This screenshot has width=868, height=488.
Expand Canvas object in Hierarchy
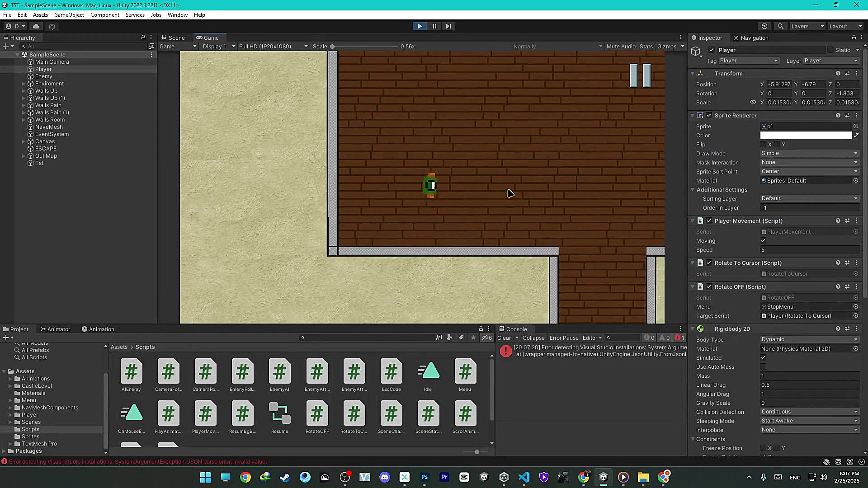pos(24,142)
